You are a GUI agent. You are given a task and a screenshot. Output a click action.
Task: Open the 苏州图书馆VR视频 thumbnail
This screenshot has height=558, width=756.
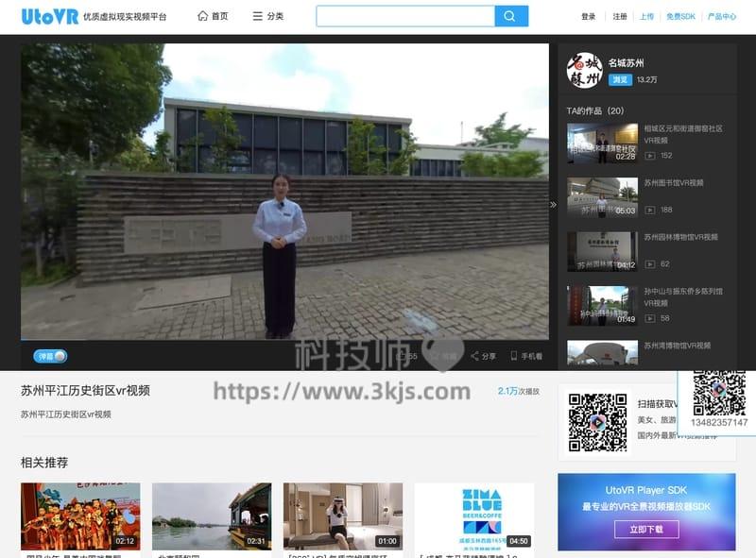pyautogui.click(x=602, y=197)
